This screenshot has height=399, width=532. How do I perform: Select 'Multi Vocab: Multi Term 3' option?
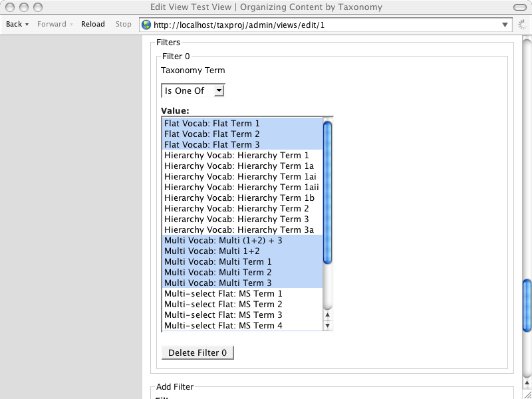pyautogui.click(x=242, y=283)
